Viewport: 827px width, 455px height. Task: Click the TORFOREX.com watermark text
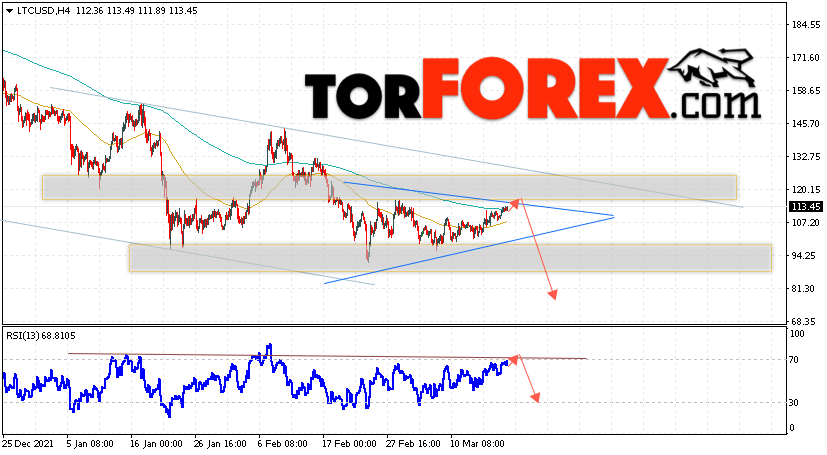(x=533, y=89)
